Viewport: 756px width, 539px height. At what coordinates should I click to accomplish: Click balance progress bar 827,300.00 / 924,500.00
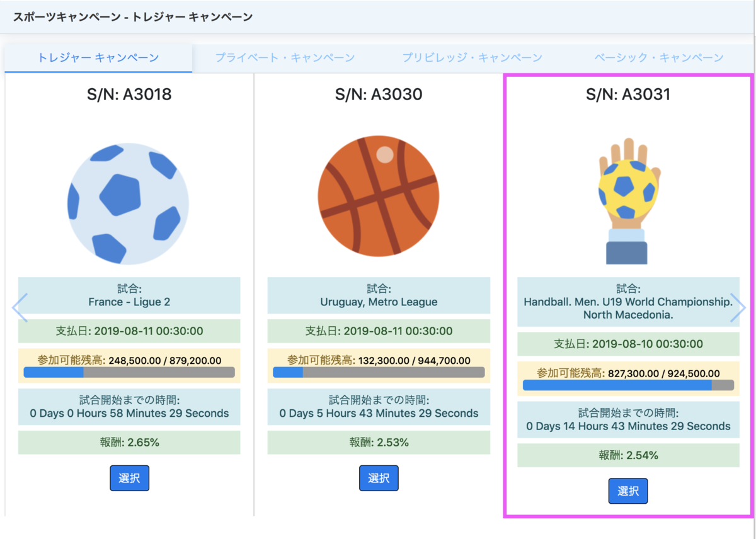point(629,385)
